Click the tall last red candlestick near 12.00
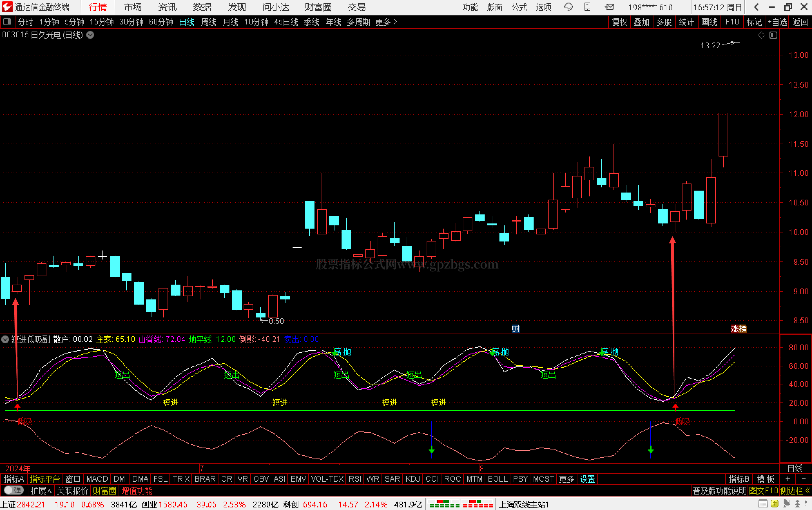The width and height of the screenshot is (812, 510). tap(723, 135)
